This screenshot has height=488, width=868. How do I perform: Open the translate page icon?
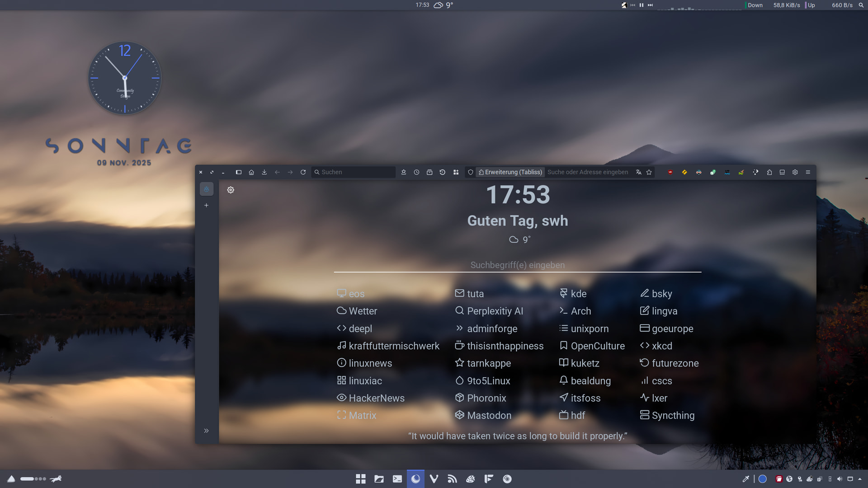click(x=638, y=172)
